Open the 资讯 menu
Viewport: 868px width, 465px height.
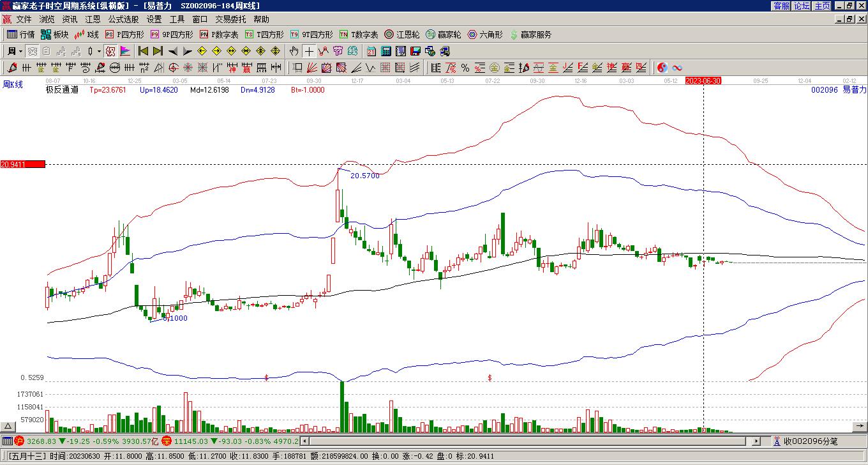click(x=70, y=20)
